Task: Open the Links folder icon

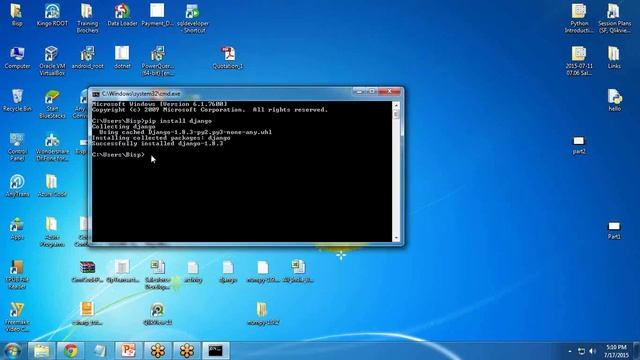Action: (x=614, y=58)
